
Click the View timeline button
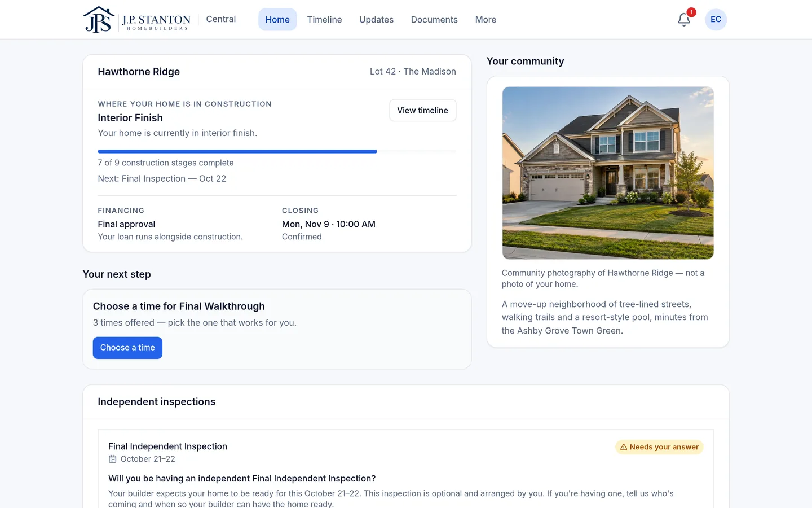coord(422,110)
